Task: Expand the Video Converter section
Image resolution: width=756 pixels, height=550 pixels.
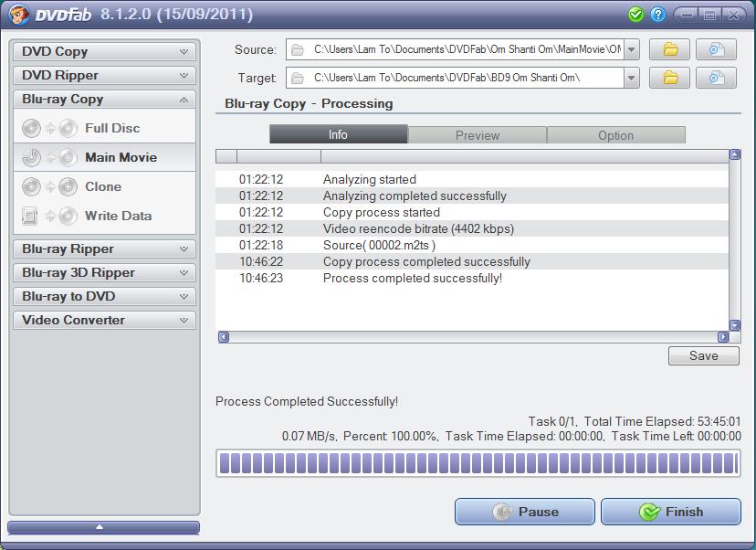Action: coord(105,320)
